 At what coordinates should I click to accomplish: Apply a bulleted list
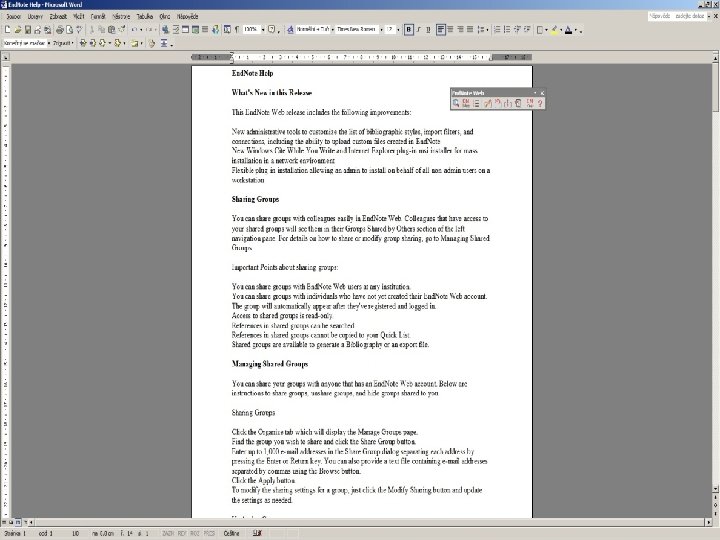click(507, 30)
